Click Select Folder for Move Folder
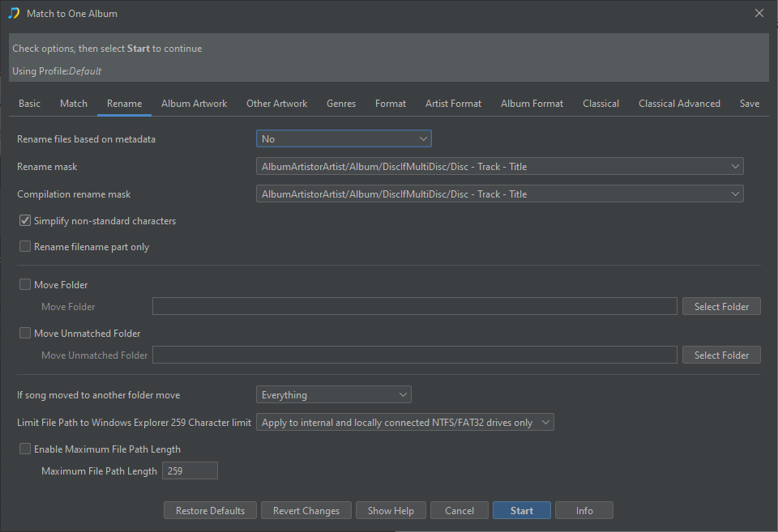The image size is (778, 532). 721,306
